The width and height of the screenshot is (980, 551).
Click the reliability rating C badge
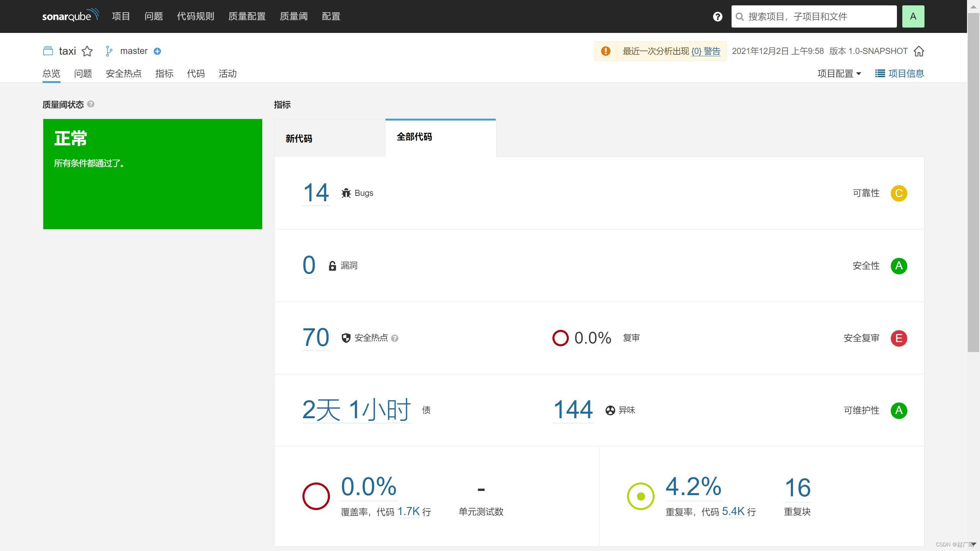898,193
